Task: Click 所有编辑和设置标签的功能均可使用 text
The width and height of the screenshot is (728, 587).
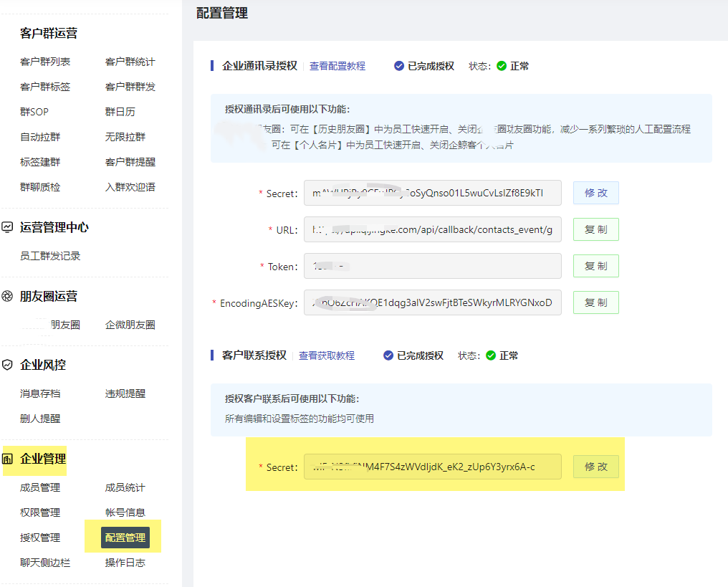Action: click(300, 419)
